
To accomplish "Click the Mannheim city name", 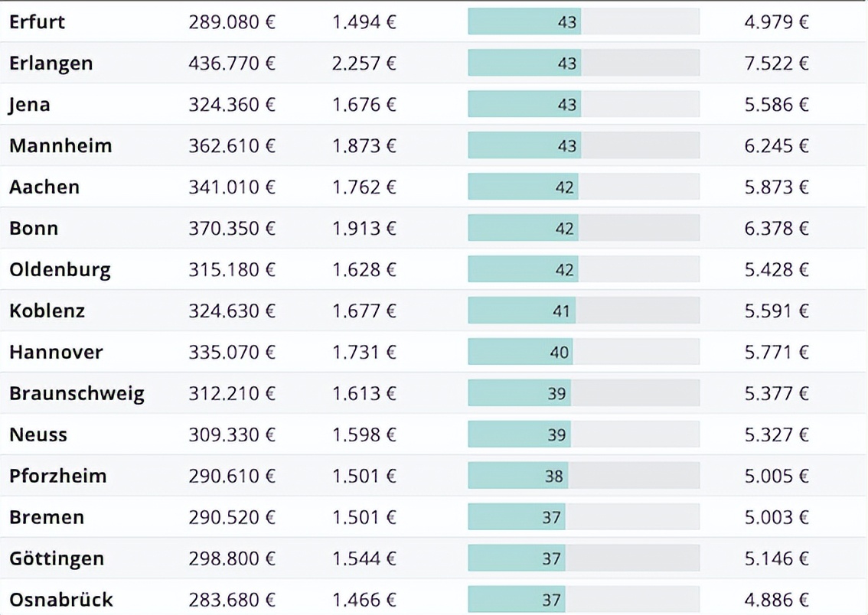I will 60,145.
